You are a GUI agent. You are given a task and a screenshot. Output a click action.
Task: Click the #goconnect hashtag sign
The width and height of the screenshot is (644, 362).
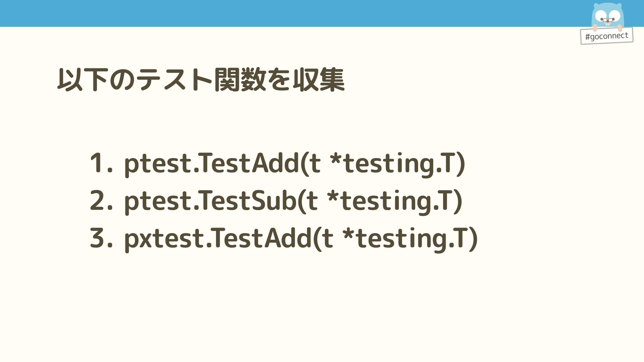(606, 36)
